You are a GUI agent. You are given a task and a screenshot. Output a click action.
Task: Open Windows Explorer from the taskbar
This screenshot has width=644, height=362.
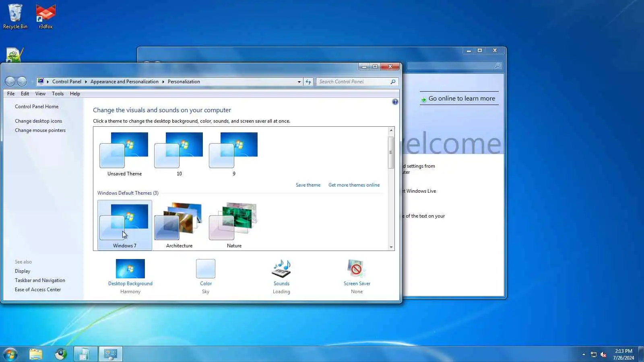pyautogui.click(x=36, y=354)
